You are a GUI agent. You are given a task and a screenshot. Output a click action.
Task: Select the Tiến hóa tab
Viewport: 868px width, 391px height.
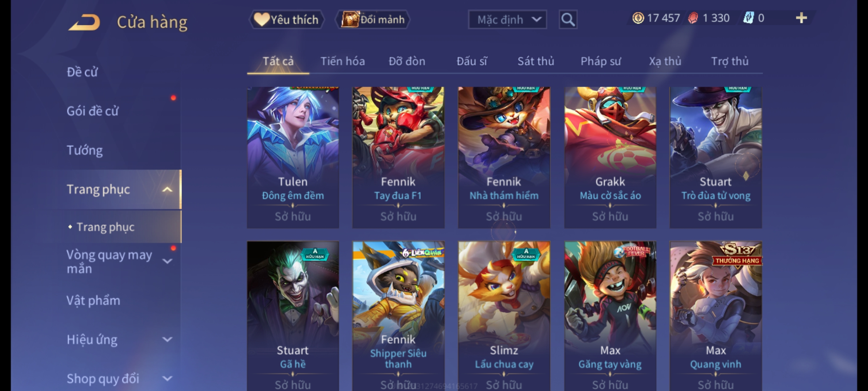pos(342,61)
